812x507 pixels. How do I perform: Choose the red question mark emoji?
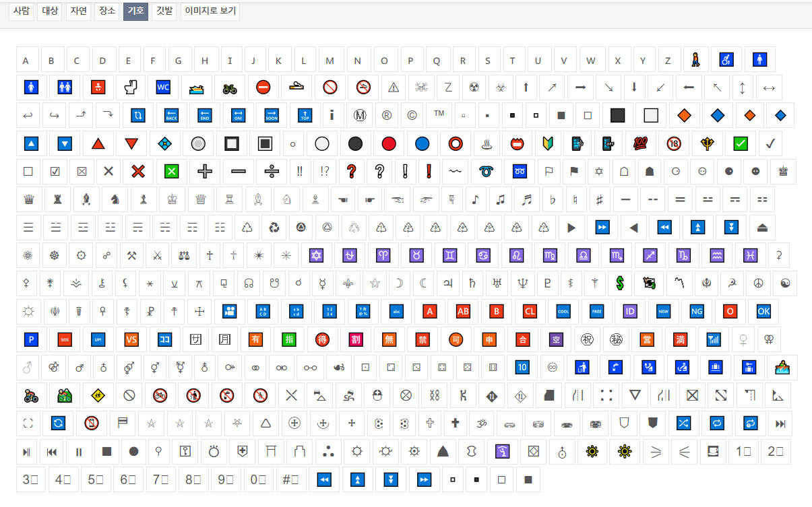350,171
